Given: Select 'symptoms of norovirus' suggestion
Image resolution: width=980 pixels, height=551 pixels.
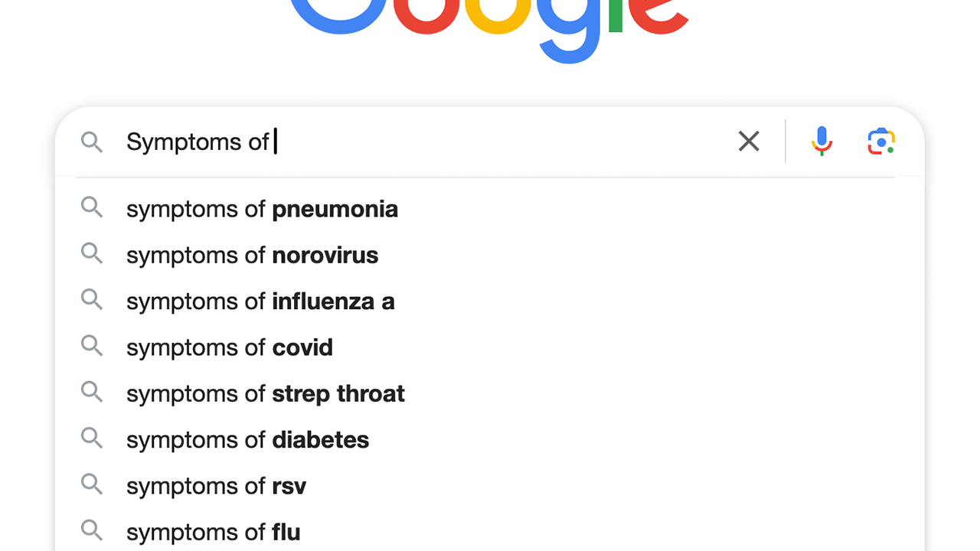Looking at the screenshot, I should point(252,255).
